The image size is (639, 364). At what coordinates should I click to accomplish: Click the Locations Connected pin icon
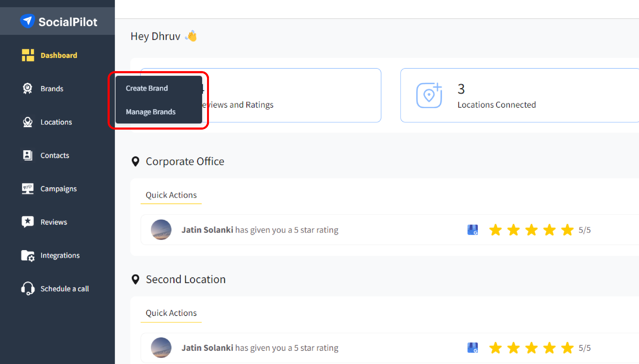429,95
